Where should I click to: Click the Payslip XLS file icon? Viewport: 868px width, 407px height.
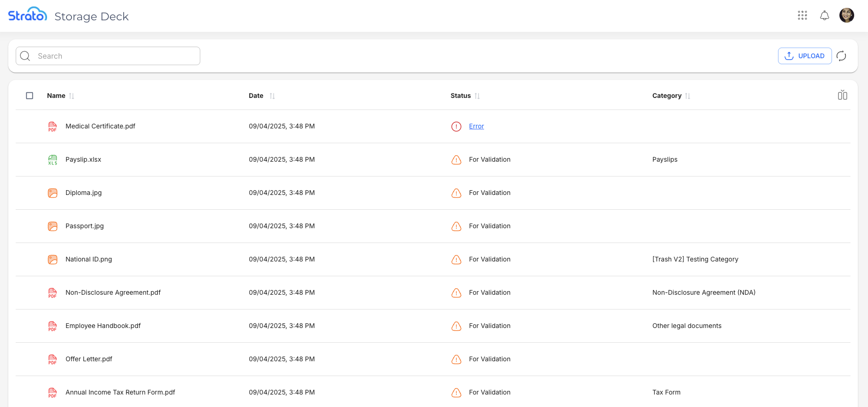pos(53,160)
